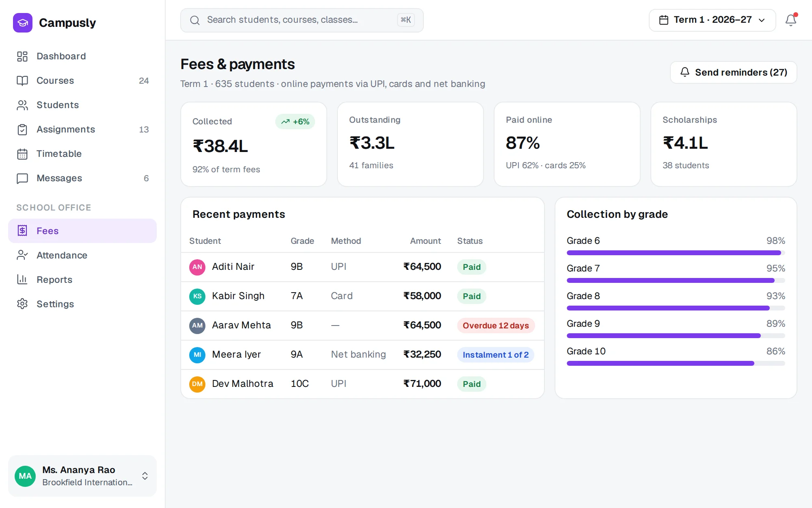Click Aditi Nair's AN avatar
Image resolution: width=812 pixels, height=508 pixels.
click(197, 267)
